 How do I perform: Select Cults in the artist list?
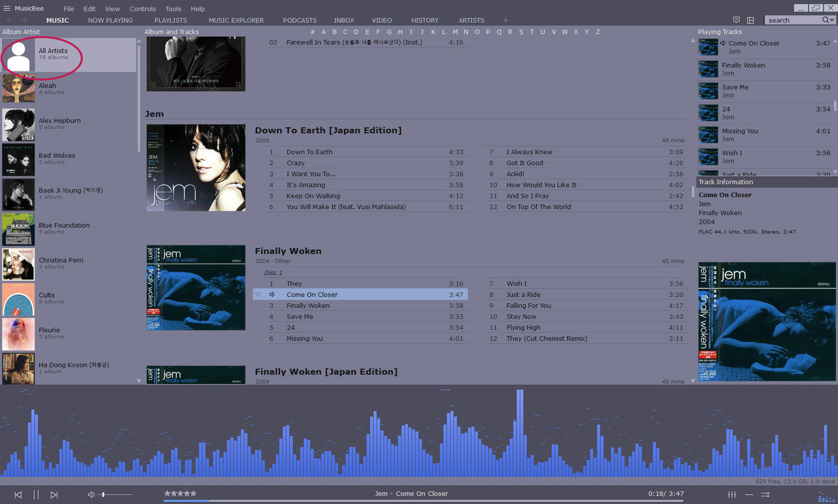pos(69,298)
